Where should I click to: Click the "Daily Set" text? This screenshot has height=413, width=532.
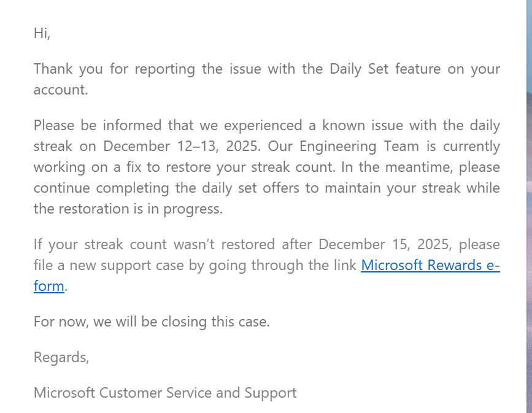[359, 69]
